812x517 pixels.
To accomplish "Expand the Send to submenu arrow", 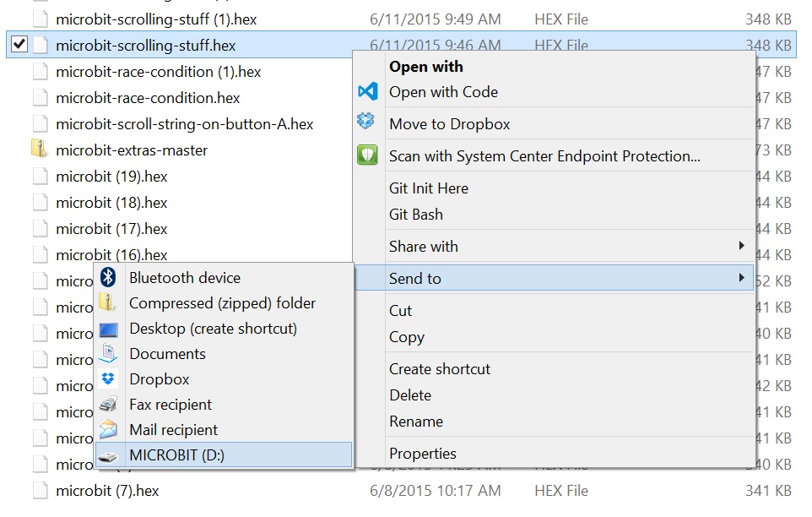I will [x=741, y=278].
